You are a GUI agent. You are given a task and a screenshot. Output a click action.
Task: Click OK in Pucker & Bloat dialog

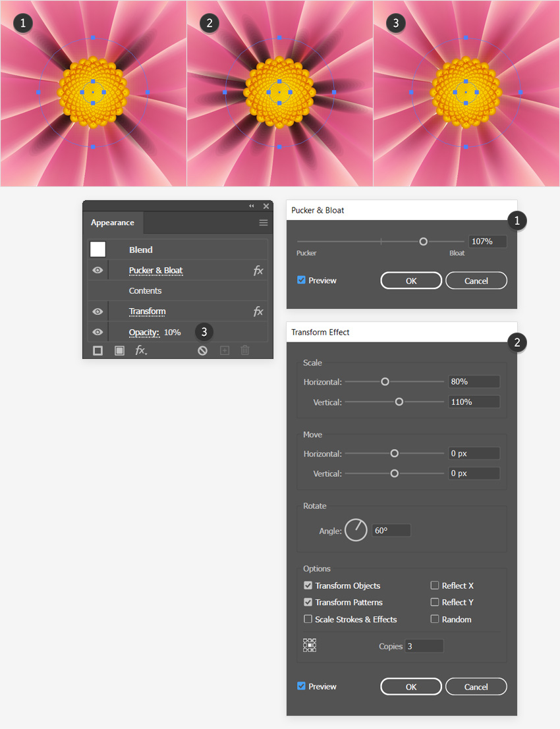(x=411, y=281)
